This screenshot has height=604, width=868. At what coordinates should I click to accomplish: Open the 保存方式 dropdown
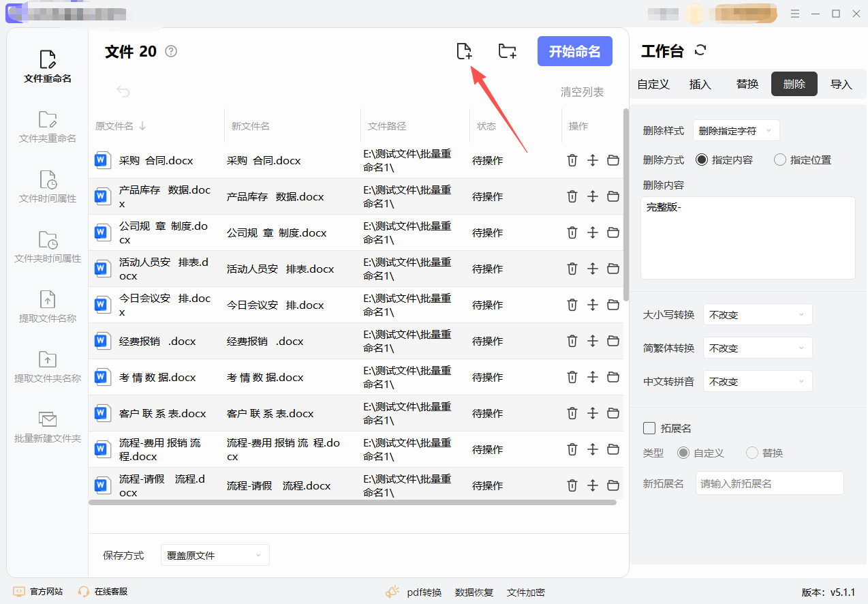click(215, 555)
